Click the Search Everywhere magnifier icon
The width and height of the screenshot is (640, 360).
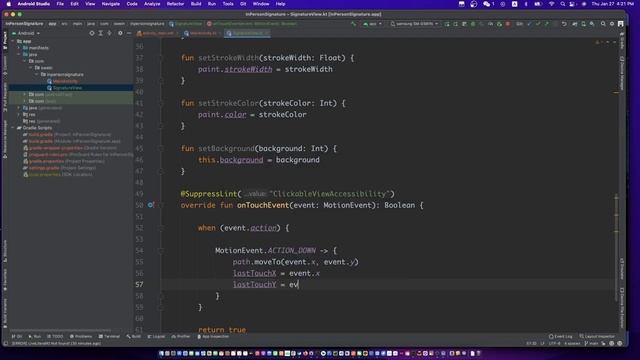tap(603, 24)
